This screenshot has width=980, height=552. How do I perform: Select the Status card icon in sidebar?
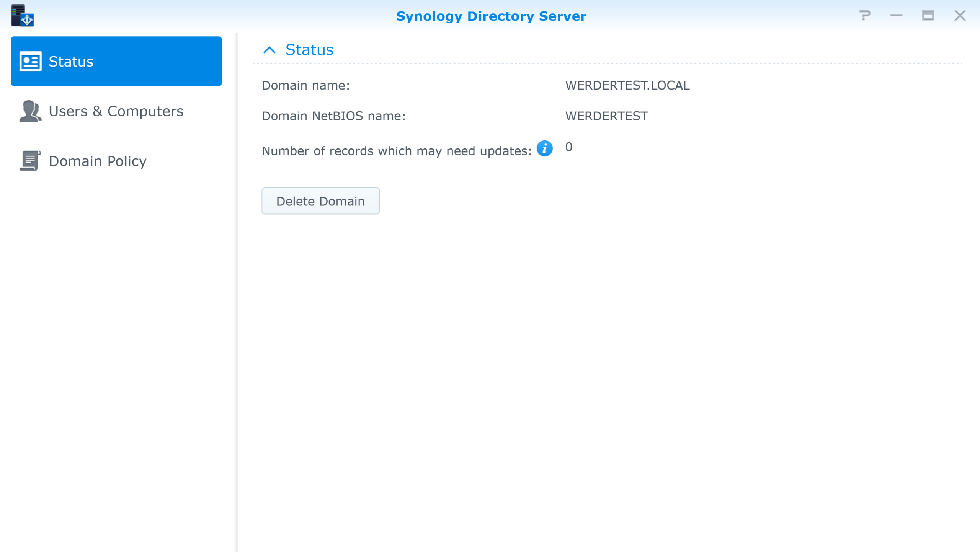31,61
